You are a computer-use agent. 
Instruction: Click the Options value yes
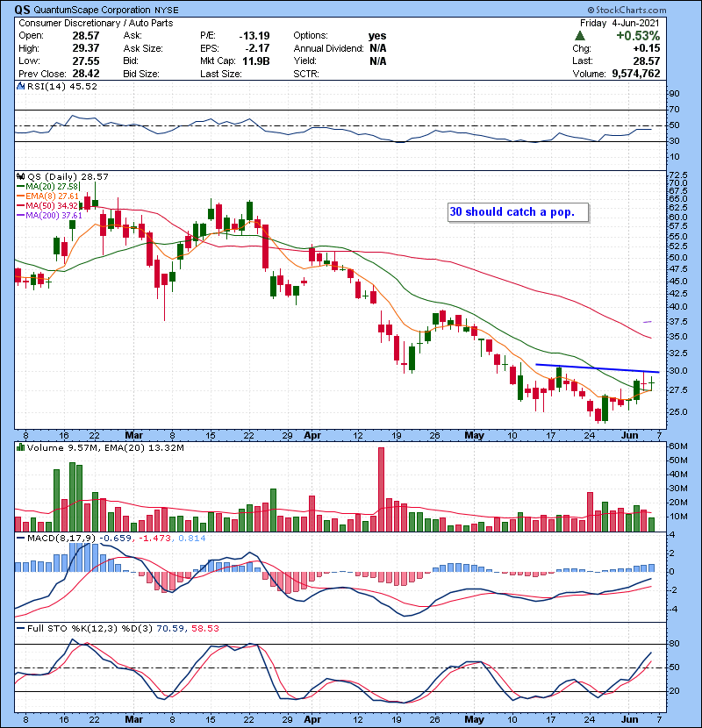click(x=377, y=36)
